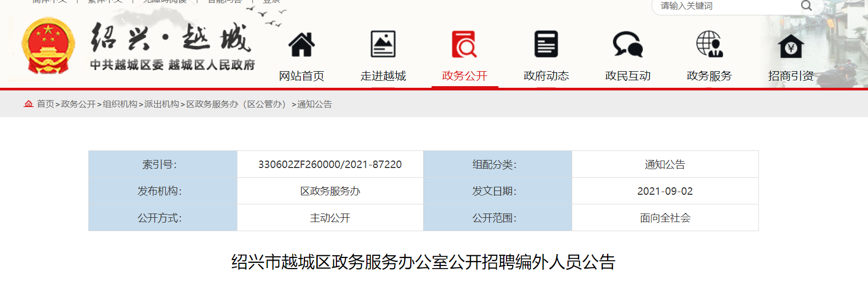Click the red 政务公开 document search icon

point(464,44)
